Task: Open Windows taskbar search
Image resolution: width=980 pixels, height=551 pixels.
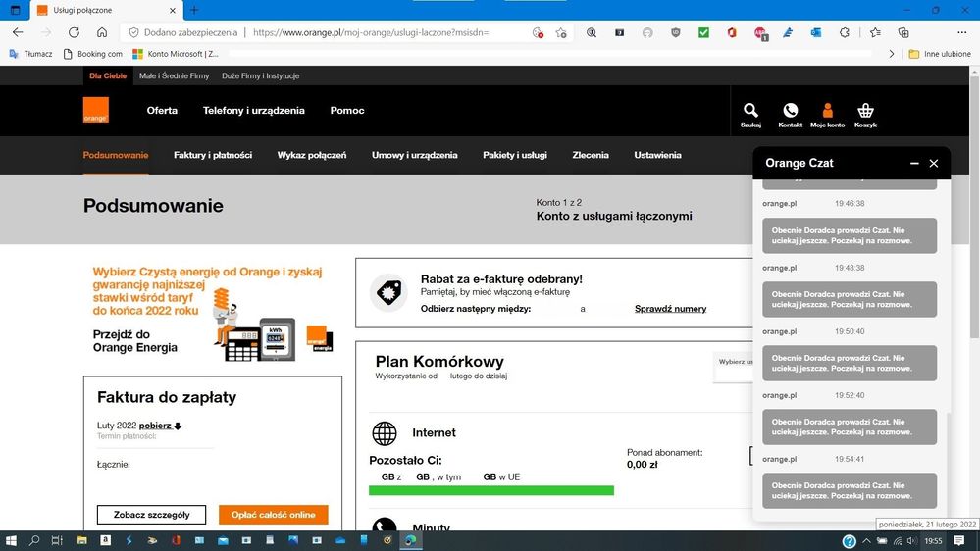Action: pos(34,540)
